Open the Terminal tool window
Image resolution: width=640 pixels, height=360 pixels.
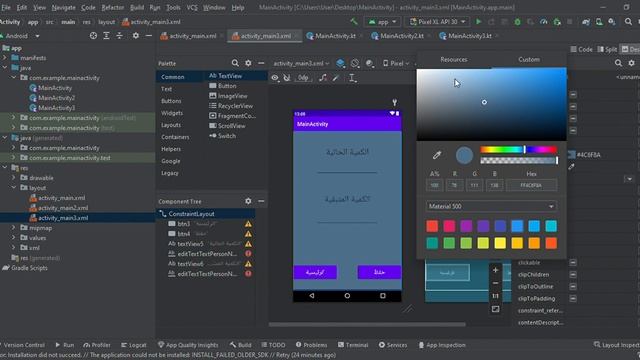tap(353, 345)
